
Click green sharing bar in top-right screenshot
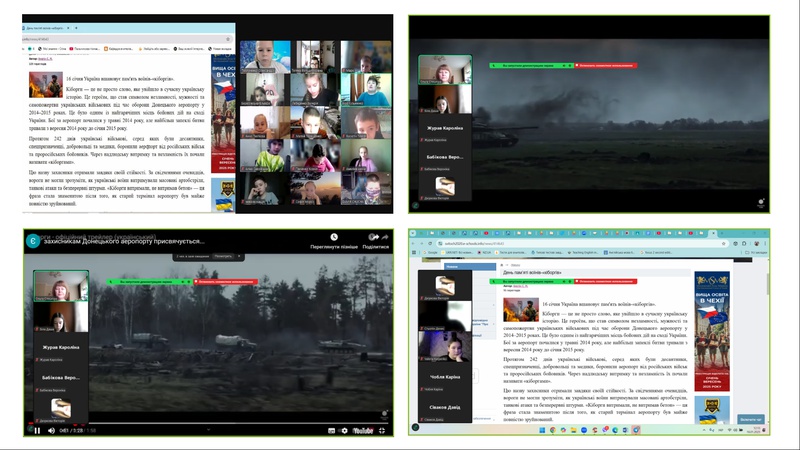click(x=532, y=65)
